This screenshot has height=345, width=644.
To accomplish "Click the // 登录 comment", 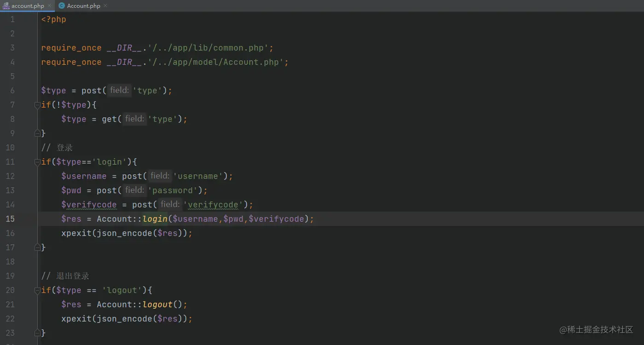I will point(57,148).
